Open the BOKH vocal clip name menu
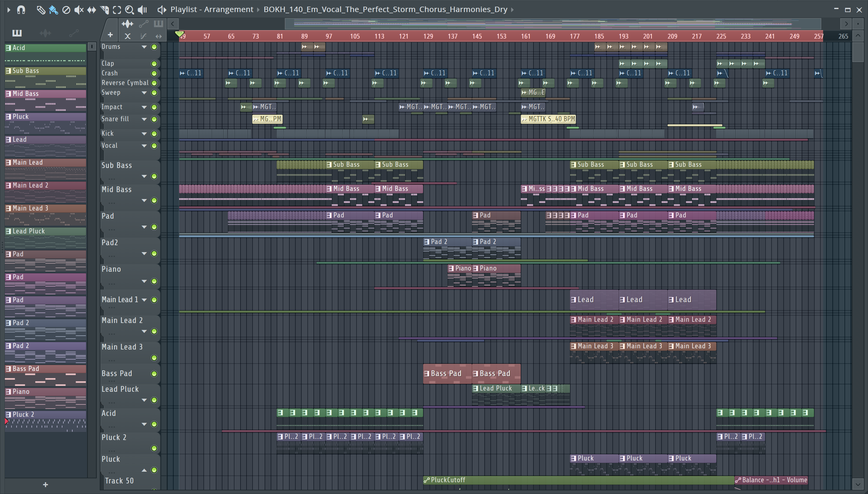The width and height of the screenshot is (868, 494). [x=385, y=10]
